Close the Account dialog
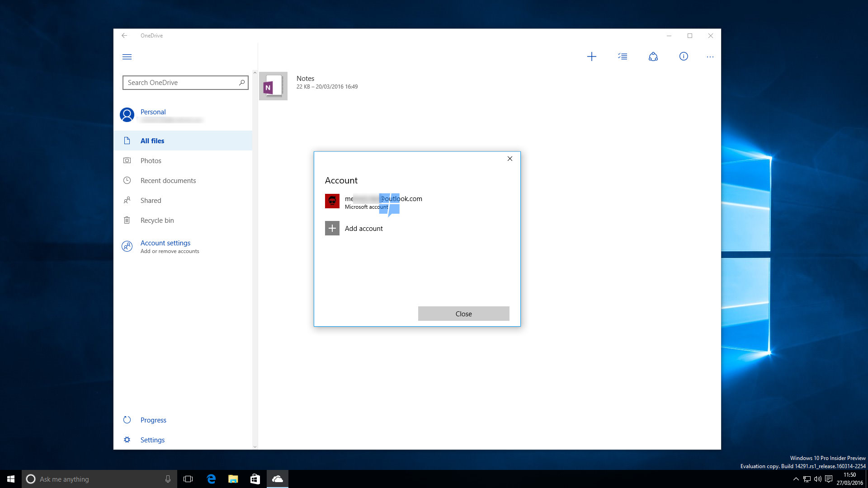868x488 pixels. [x=464, y=314]
